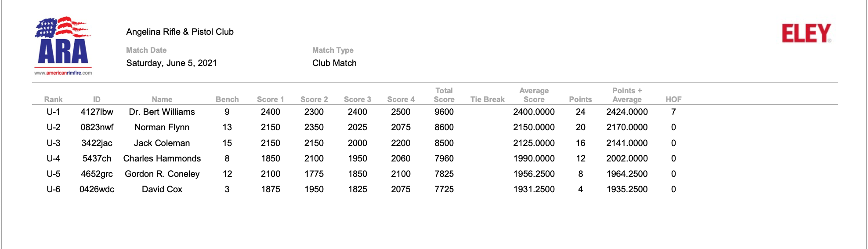868x249 pixels.
Task: Click the Match Date value Saturday, June 5, 2021
Action: (171, 63)
